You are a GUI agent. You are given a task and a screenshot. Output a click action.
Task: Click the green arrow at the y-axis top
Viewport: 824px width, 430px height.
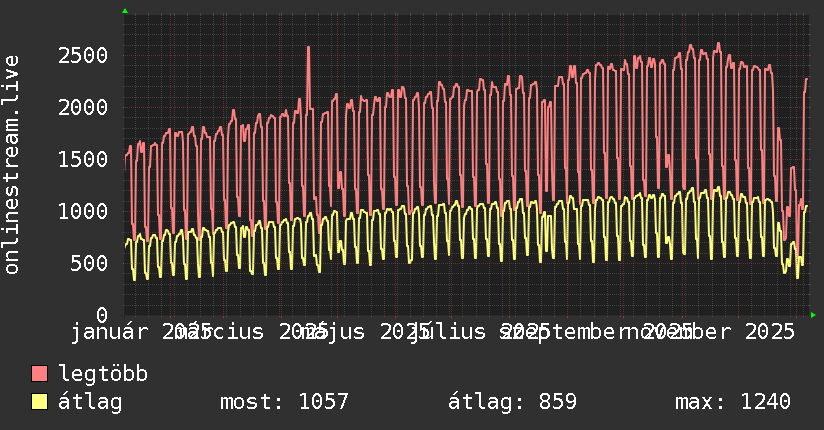point(125,11)
